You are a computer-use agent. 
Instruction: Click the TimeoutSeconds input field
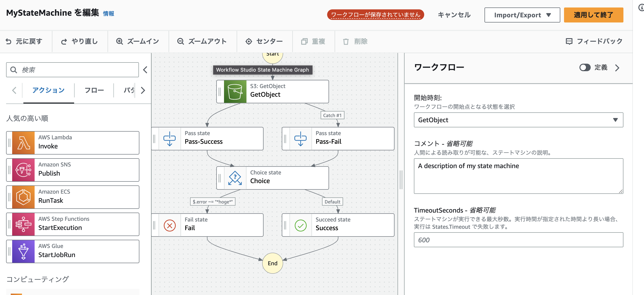tap(518, 240)
